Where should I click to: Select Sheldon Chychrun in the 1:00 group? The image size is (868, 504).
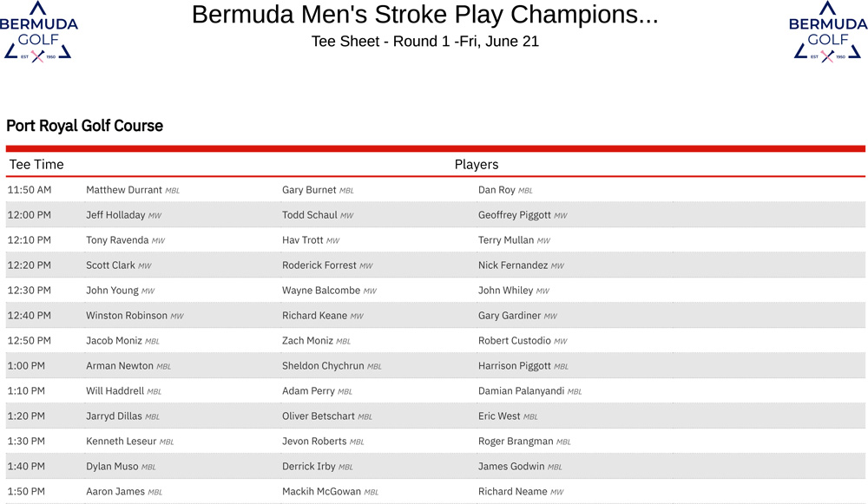tap(323, 366)
